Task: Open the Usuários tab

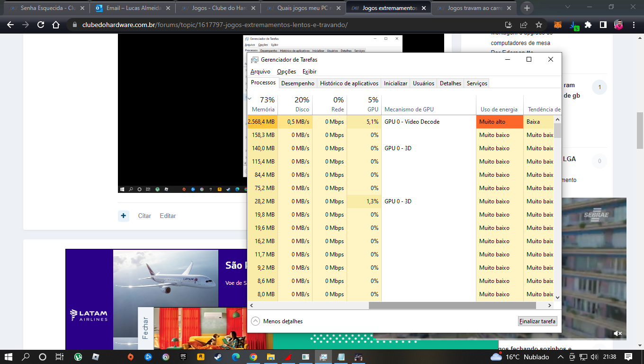Action: [x=423, y=83]
